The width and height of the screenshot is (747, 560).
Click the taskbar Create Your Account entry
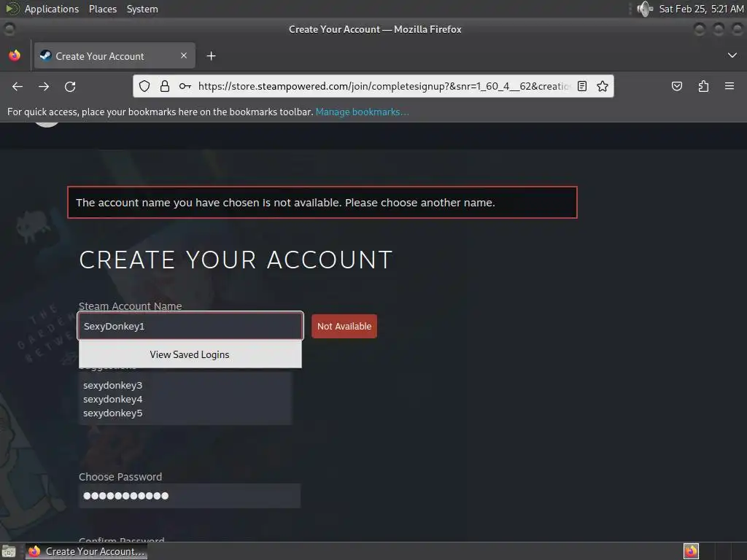86,551
